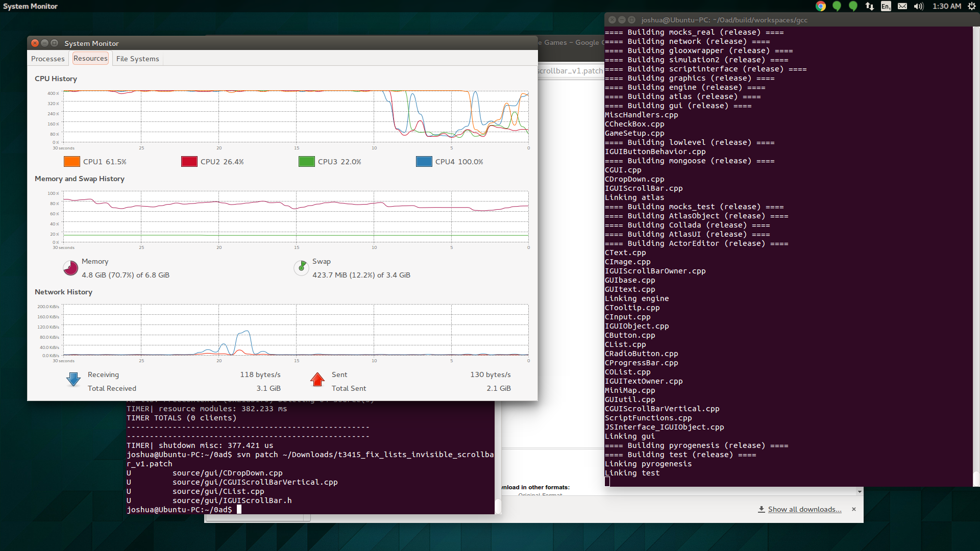
Task: Click the Chrome icon in top panel
Action: 821,6
